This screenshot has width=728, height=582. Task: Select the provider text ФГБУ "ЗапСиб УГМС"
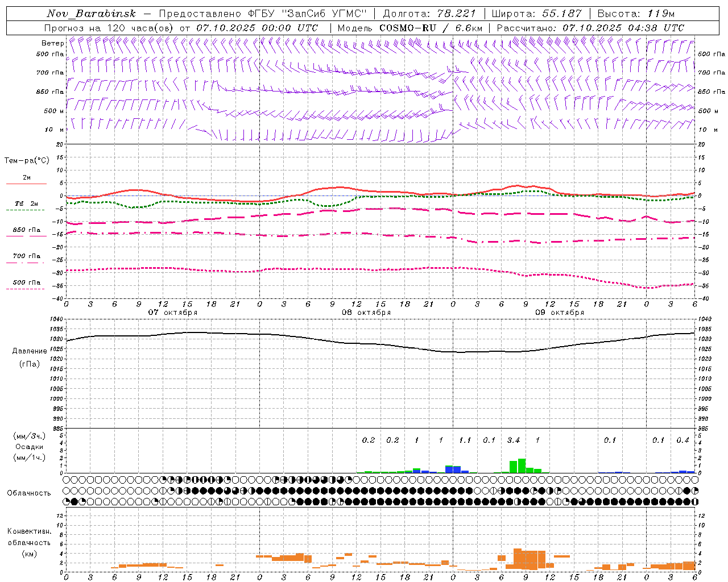(308, 14)
